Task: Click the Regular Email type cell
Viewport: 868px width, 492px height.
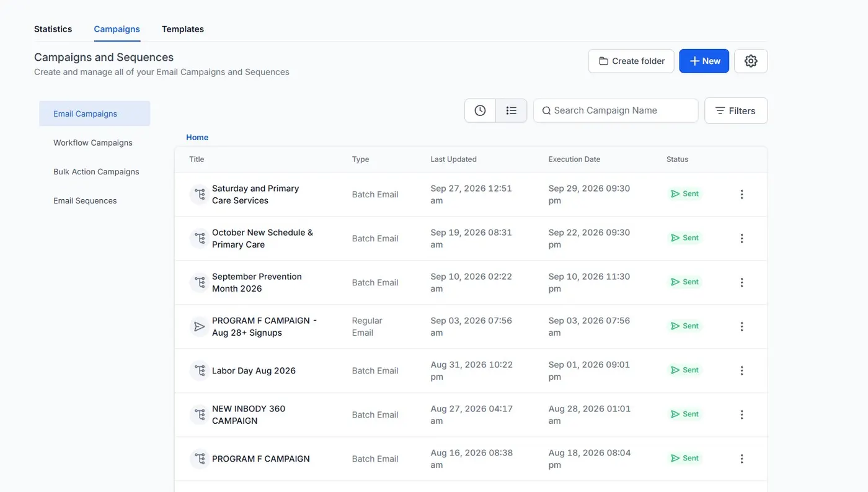Action: (367, 326)
